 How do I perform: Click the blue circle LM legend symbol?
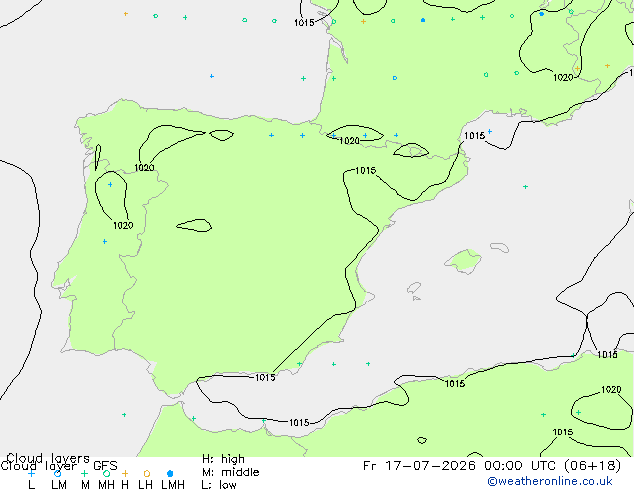[x=57, y=473]
